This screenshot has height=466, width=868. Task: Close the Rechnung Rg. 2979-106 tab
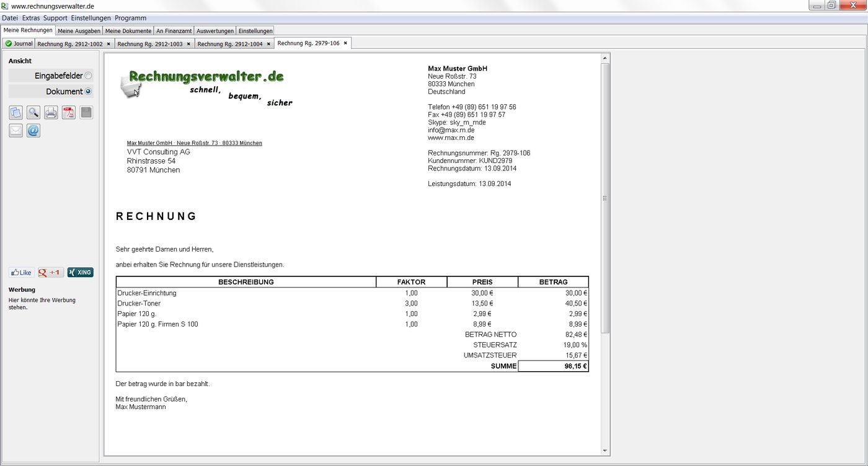click(345, 43)
